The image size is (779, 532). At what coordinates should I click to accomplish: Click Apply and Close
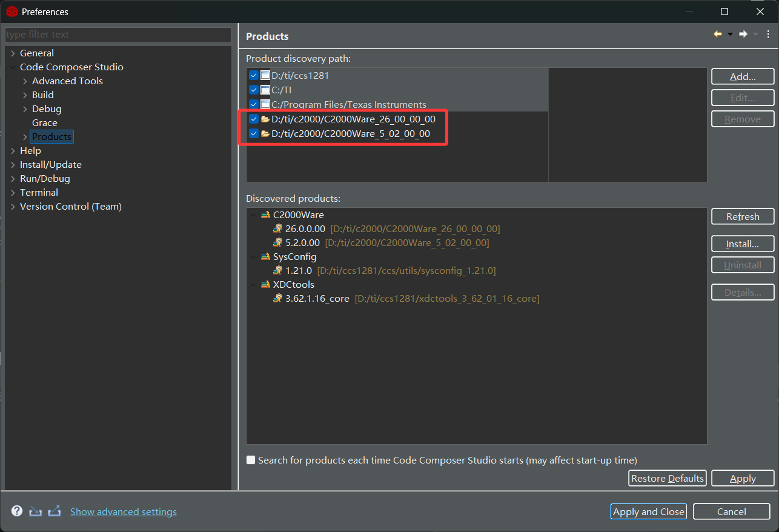(649, 511)
